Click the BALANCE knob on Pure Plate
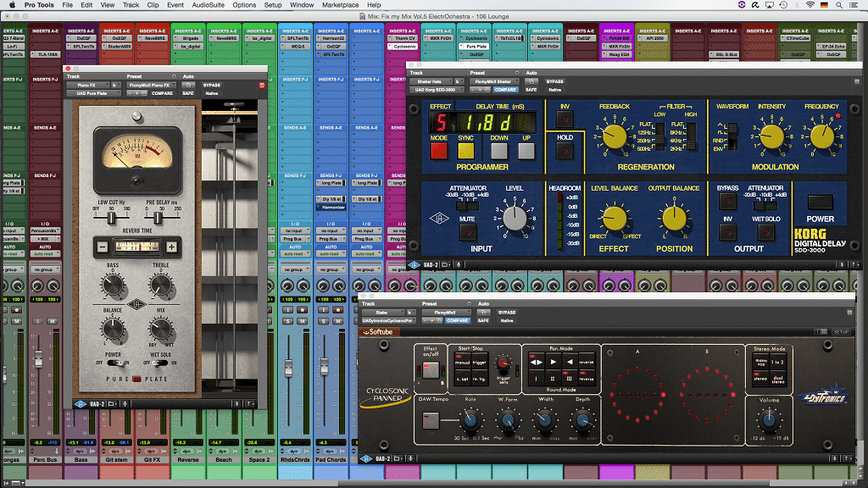This screenshot has width=868, height=488. 113,330
